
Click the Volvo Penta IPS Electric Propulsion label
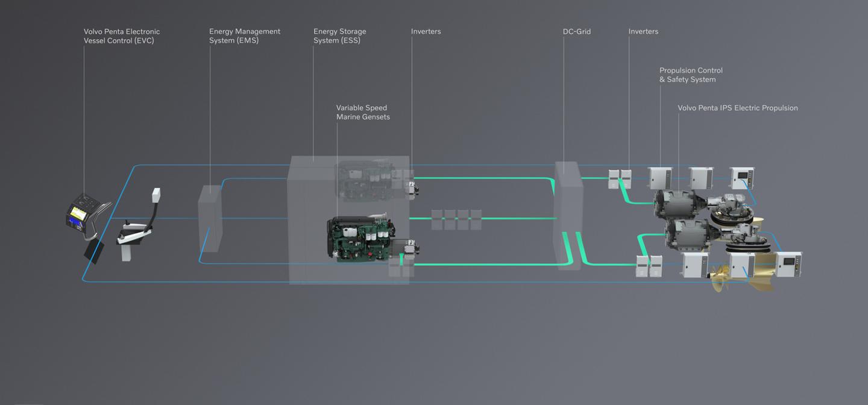tap(738, 108)
